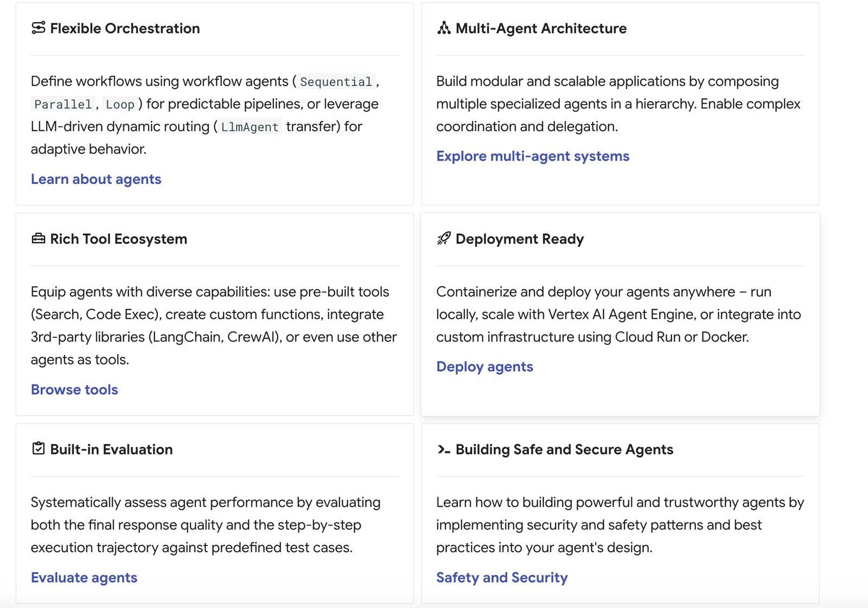Click the Multi-Agent Architecture hierarchy icon
This screenshot has width=868, height=608.
(443, 28)
